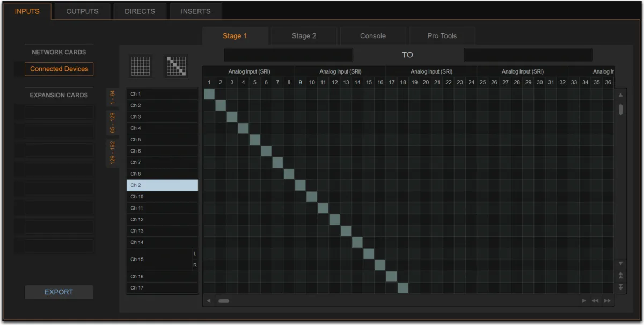The width and height of the screenshot is (644, 325).
Task: Toggle the patch at Ch 8, input 8
Action: click(289, 174)
